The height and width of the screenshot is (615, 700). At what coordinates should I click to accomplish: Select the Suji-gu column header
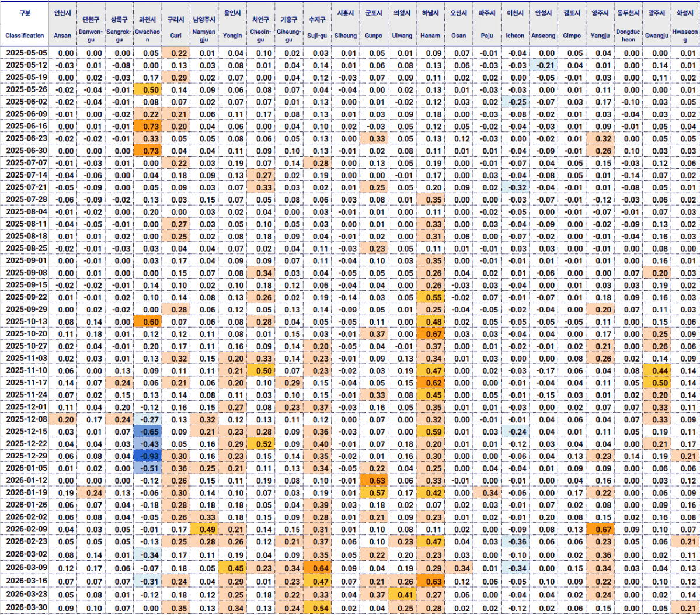[x=317, y=24]
